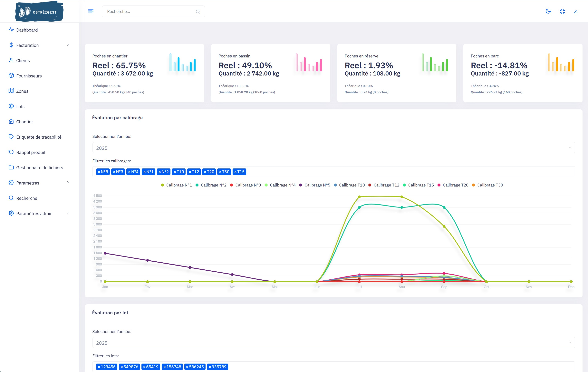The height and width of the screenshot is (372, 588).
Task: Click the fullscreen toggle icon
Action: [x=562, y=12]
